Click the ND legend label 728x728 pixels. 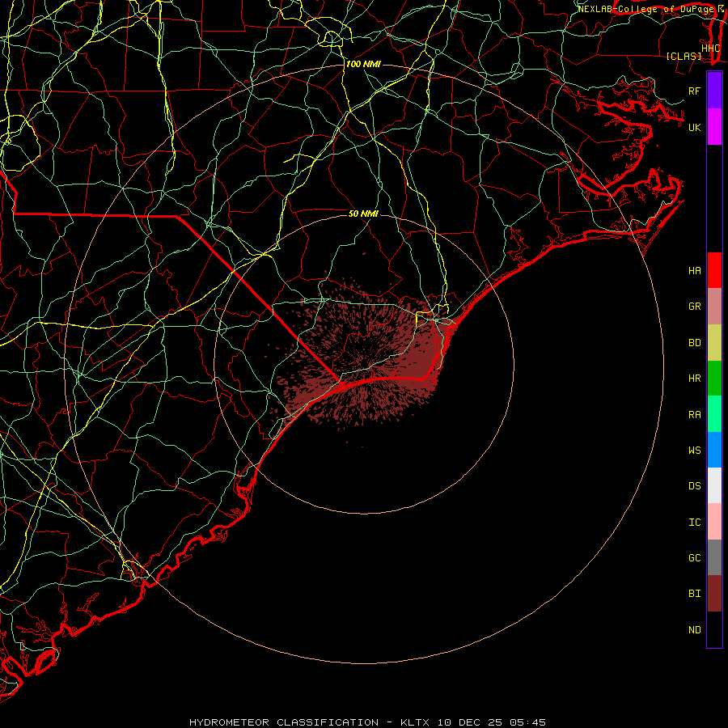[695, 630]
